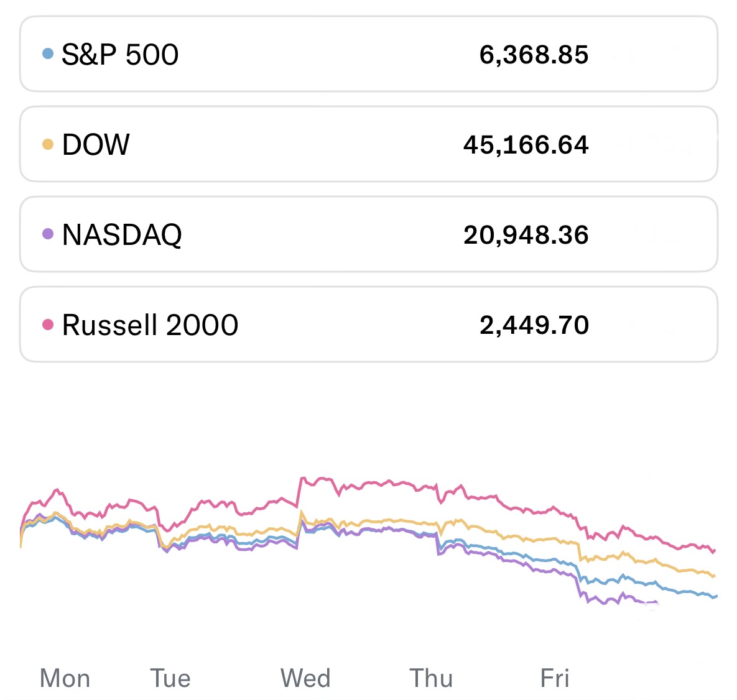Jump to Fri on the chart axis
This screenshot has height=700, width=737.
click(555, 678)
